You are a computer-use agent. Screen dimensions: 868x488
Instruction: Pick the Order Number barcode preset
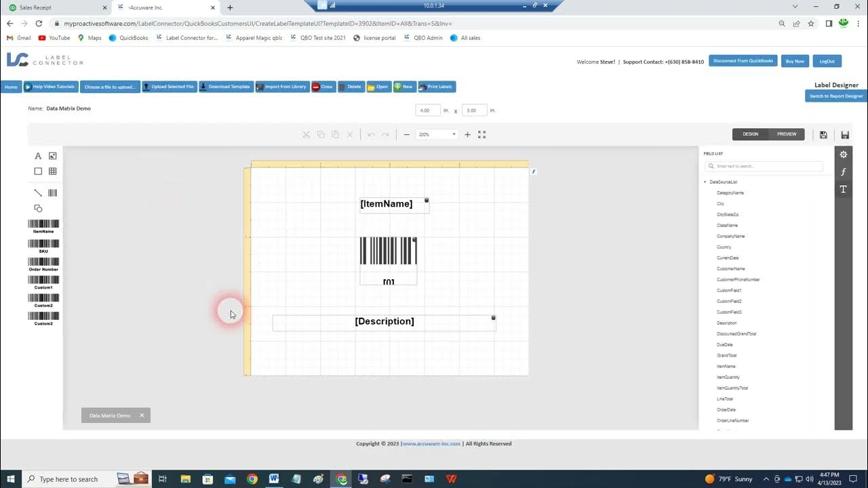pos(43,264)
